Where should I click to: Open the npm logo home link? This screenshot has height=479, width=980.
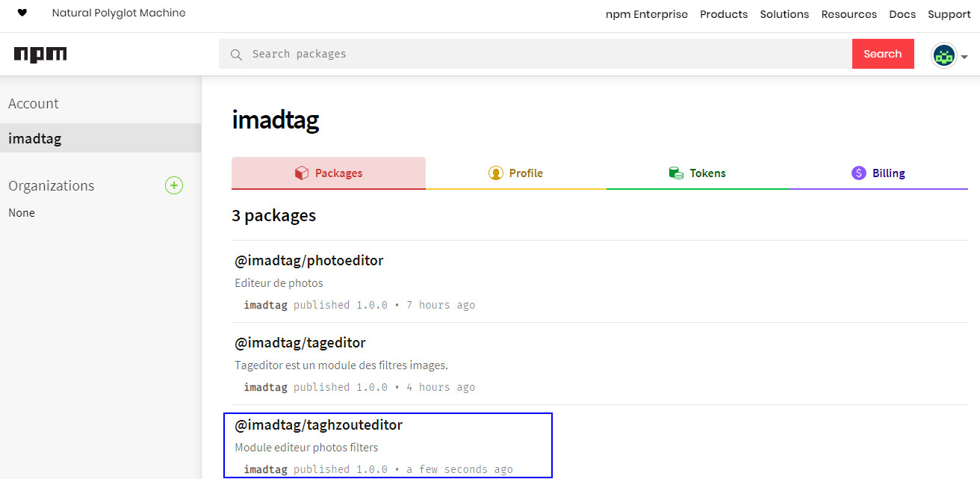(40, 54)
